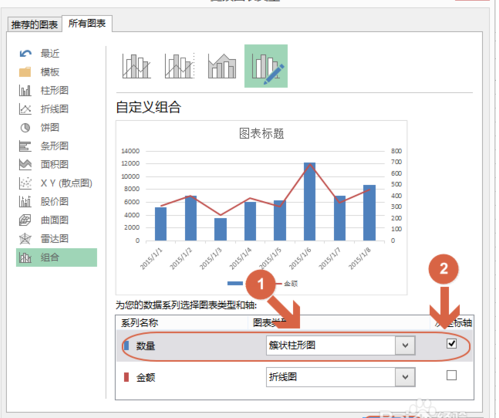Uncheck secondary axis for 数量 series

(451, 343)
